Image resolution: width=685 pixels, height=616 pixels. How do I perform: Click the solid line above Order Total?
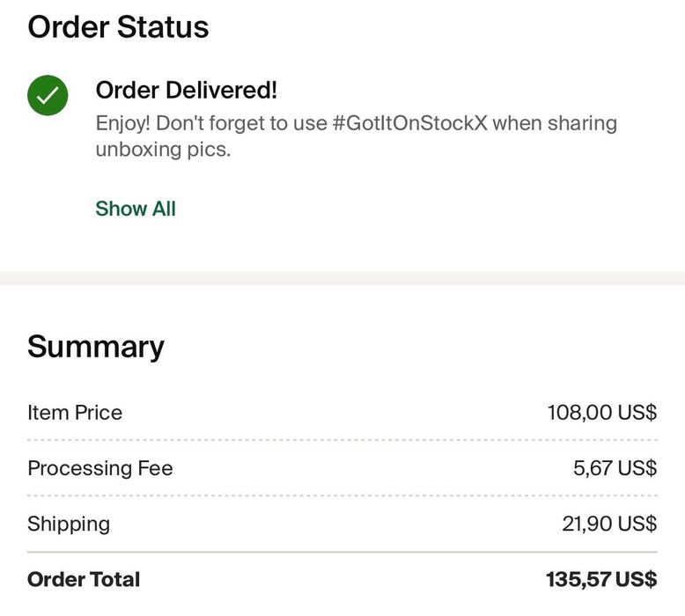coord(342,552)
